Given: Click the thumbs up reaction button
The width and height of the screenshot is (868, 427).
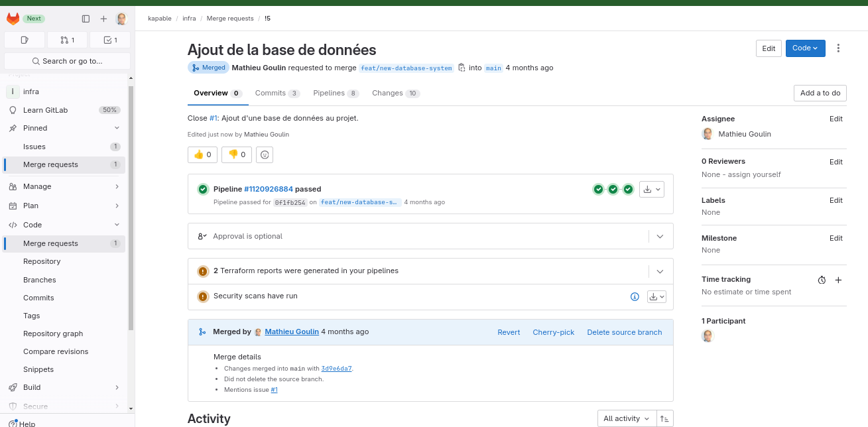Looking at the screenshot, I should 202,154.
